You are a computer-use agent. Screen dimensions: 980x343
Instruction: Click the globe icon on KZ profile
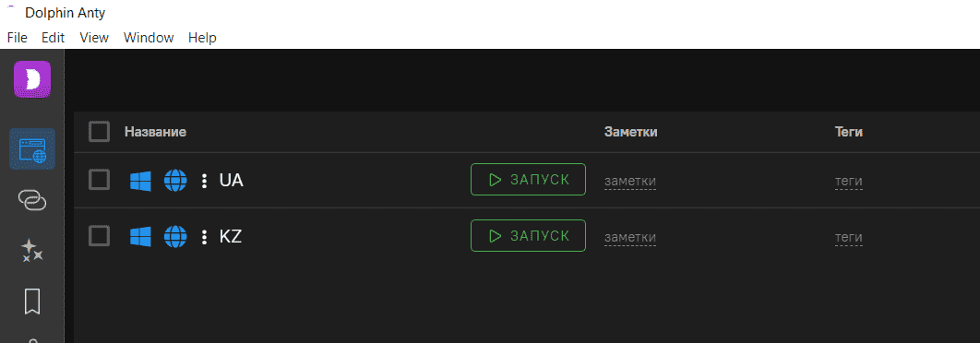point(175,236)
